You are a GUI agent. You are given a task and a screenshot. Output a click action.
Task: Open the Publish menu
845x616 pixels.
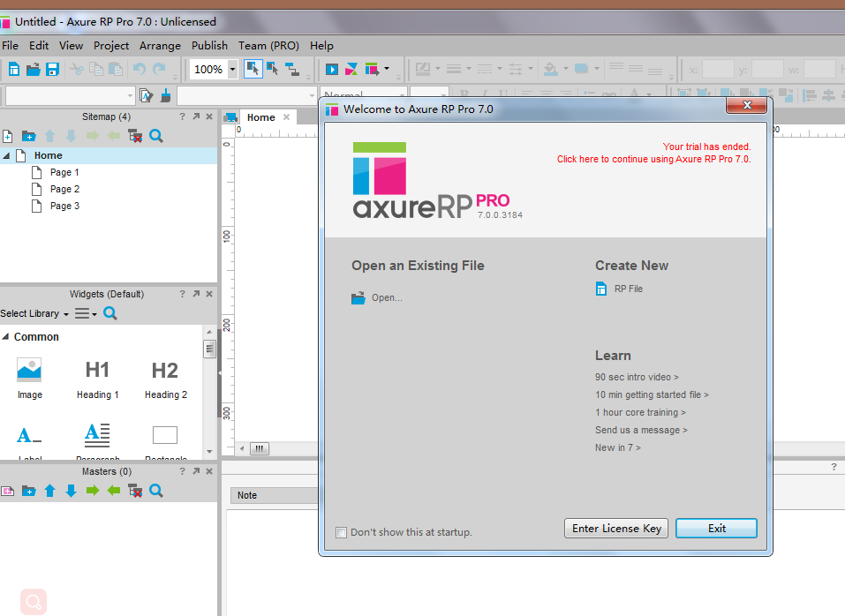(209, 45)
